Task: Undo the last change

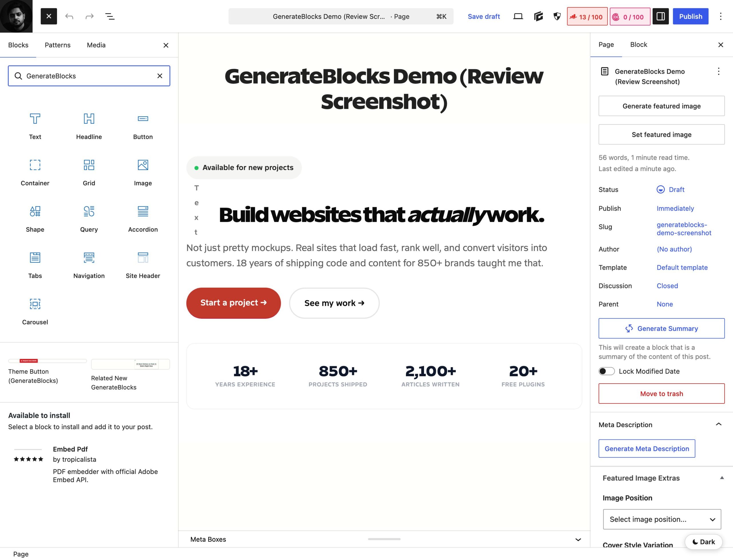Action: [x=69, y=16]
